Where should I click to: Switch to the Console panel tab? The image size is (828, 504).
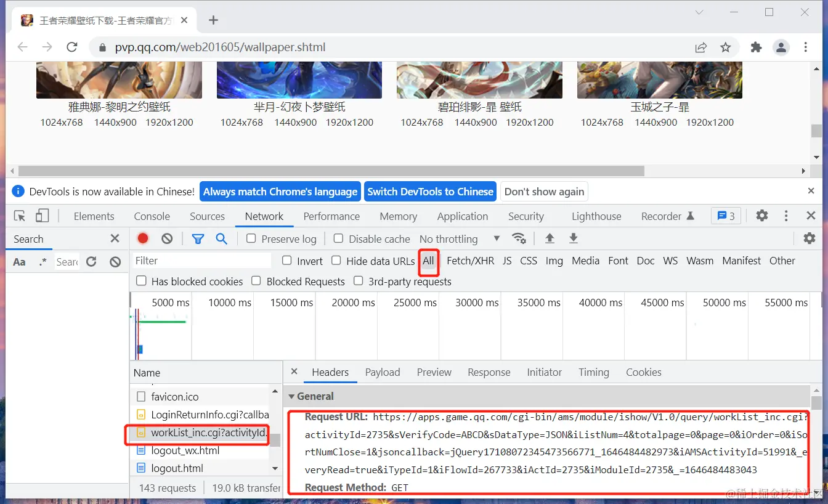tap(152, 216)
